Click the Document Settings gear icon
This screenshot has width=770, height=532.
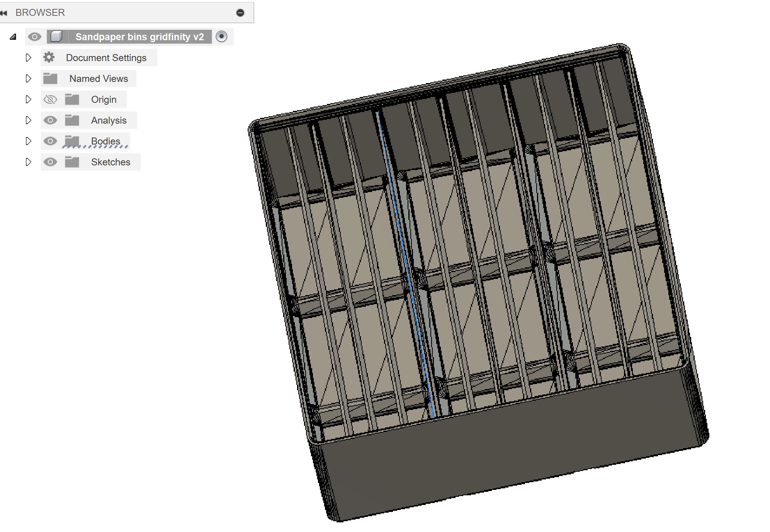pyautogui.click(x=49, y=57)
